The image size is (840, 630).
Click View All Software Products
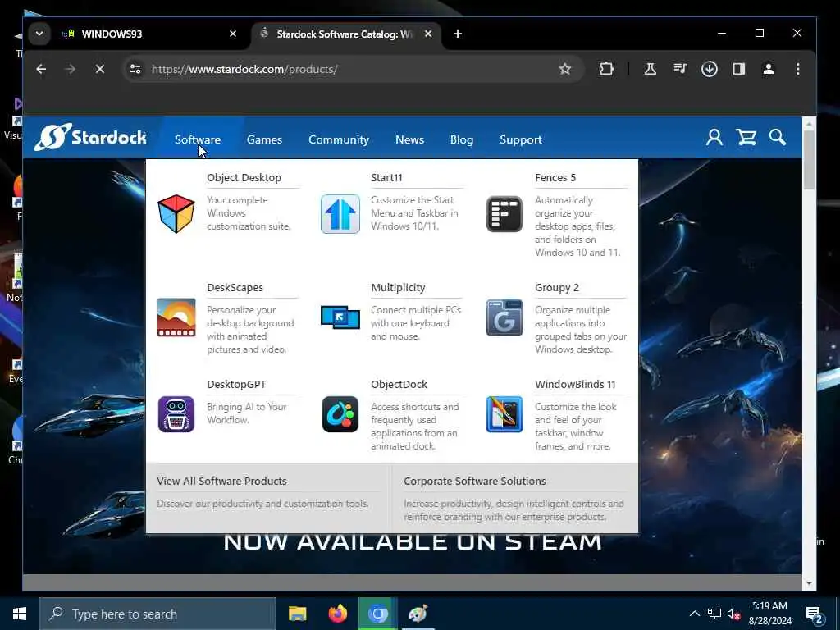point(221,481)
